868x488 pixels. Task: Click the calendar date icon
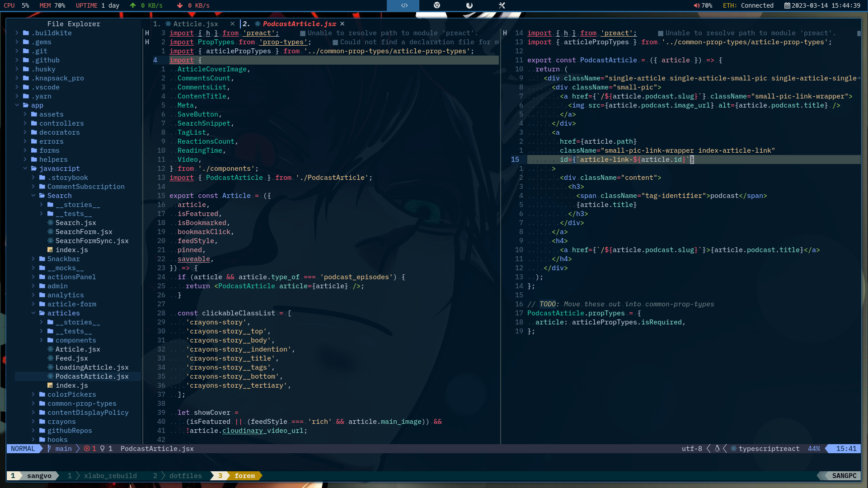(787, 5)
